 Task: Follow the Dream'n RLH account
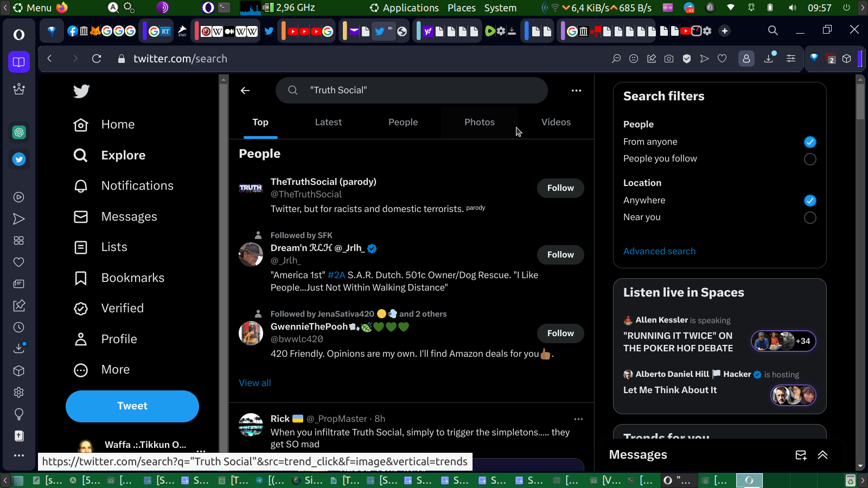tap(560, 255)
